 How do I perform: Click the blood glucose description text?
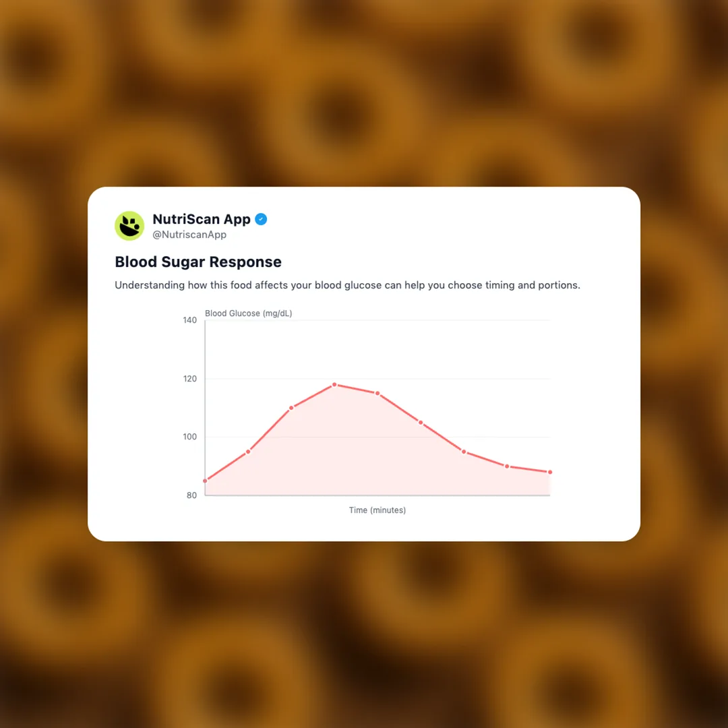click(x=347, y=285)
